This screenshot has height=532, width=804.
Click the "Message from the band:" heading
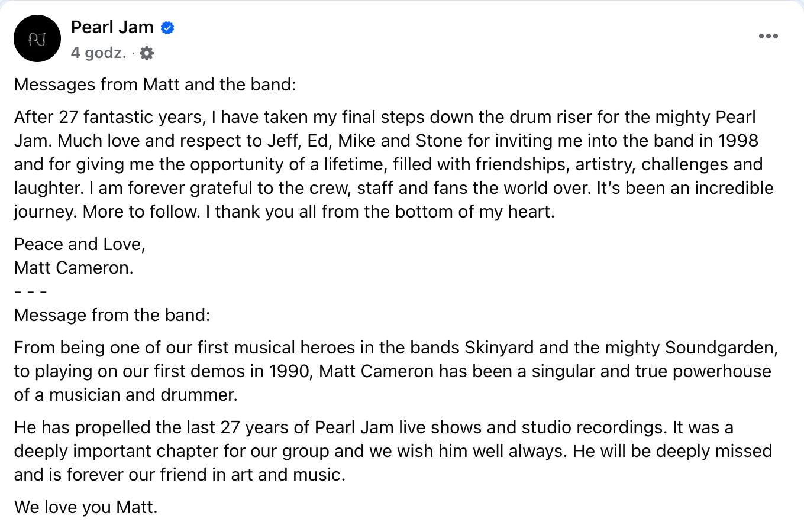click(112, 315)
